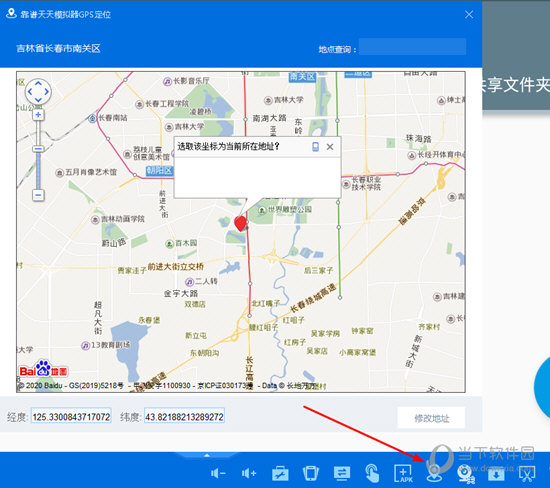The height and width of the screenshot is (488, 550).
Task: Pan map left with compass arrow
Action: 30,92
